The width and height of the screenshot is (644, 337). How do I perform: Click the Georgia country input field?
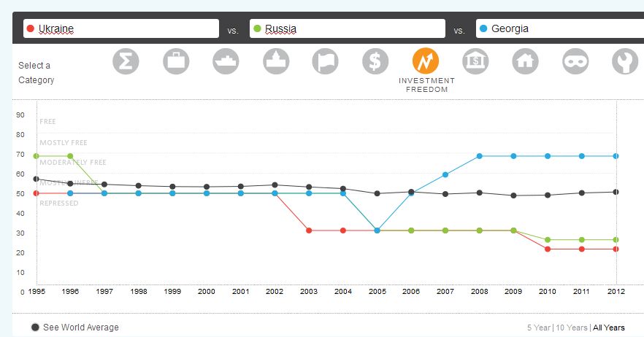pyautogui.click(x=560, y=28)
